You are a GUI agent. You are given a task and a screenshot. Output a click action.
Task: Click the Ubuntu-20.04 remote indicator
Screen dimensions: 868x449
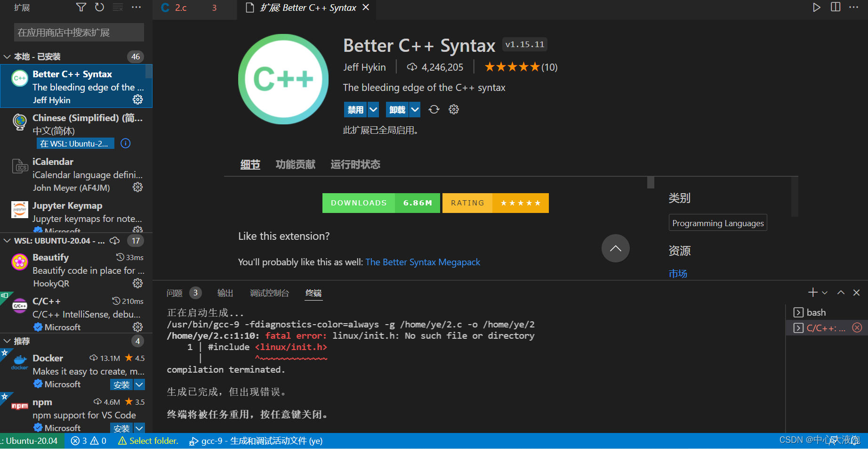(31, 441)
